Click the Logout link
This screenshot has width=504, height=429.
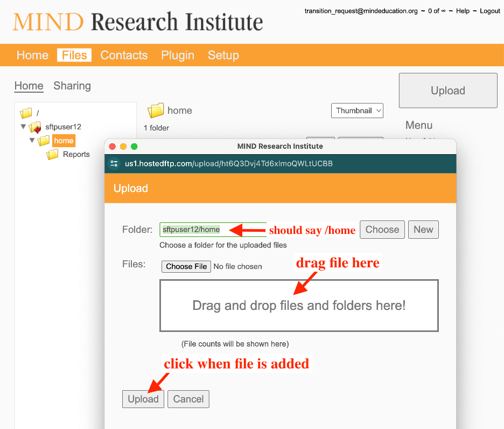tap(490, 11)
